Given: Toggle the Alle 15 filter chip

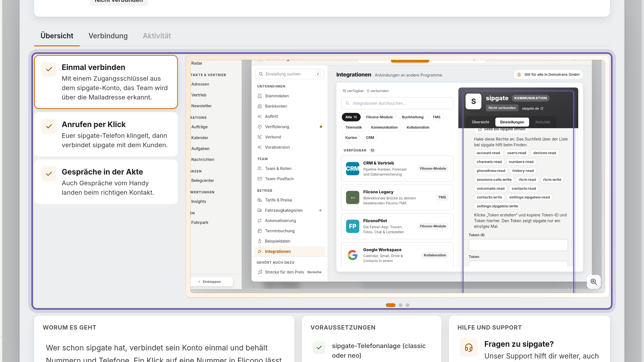Looking at the screenshot, I should coord(351,117).
